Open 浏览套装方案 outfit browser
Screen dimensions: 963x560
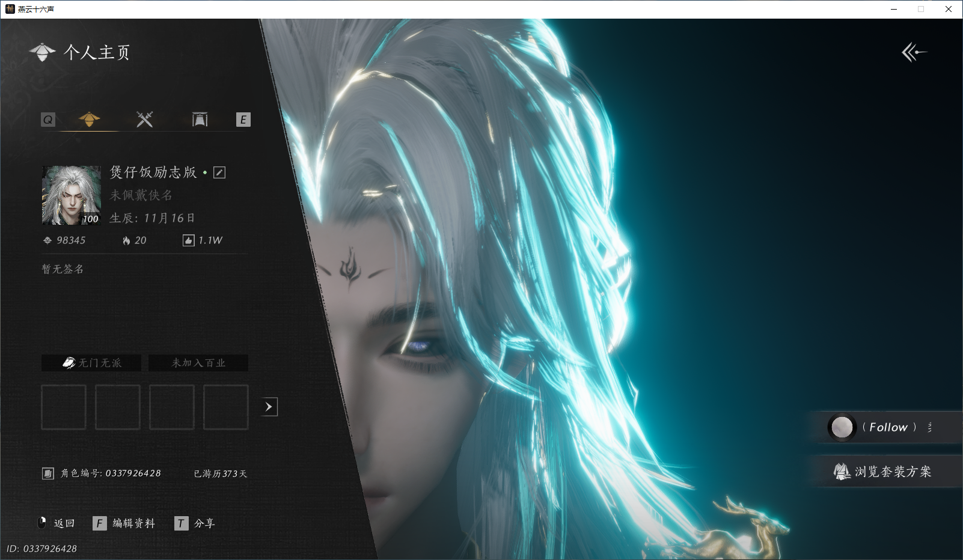(x=887, y=471)
